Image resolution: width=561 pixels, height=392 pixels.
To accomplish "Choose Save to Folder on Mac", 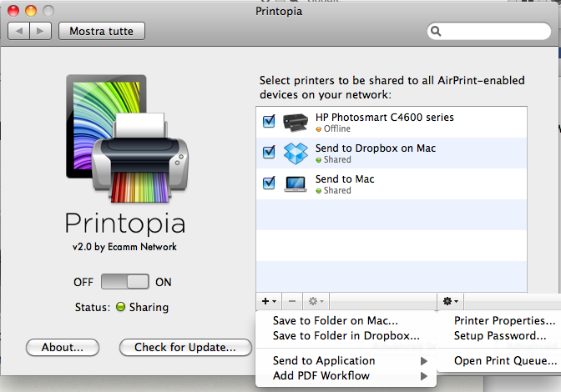I will [336, 320].
